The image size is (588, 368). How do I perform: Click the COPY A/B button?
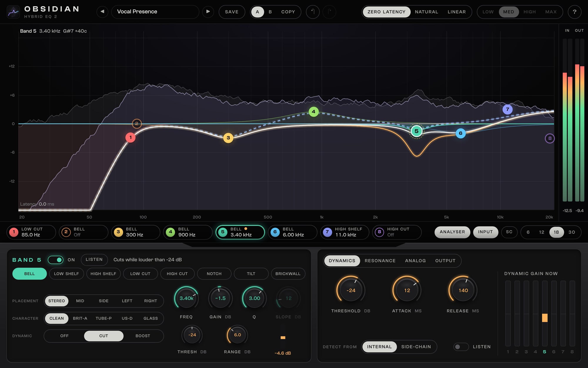point(288,12)
